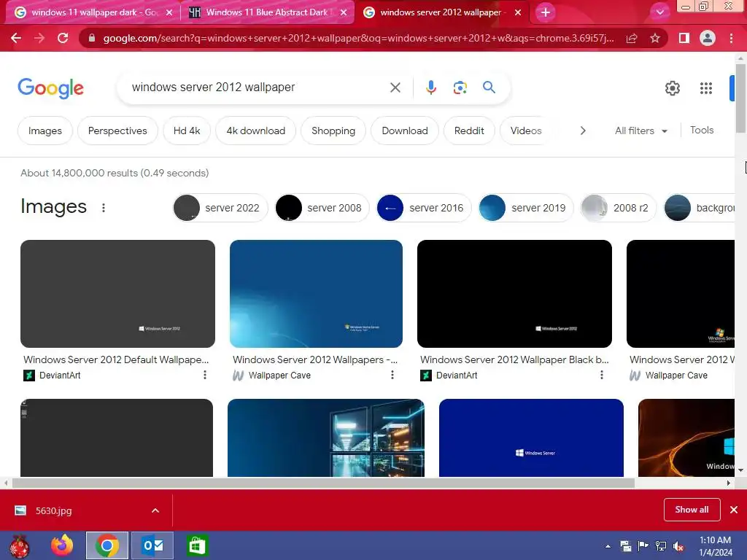The image size is (747, 560).
Task: Open the search Tools option
Action: point(702,130)
